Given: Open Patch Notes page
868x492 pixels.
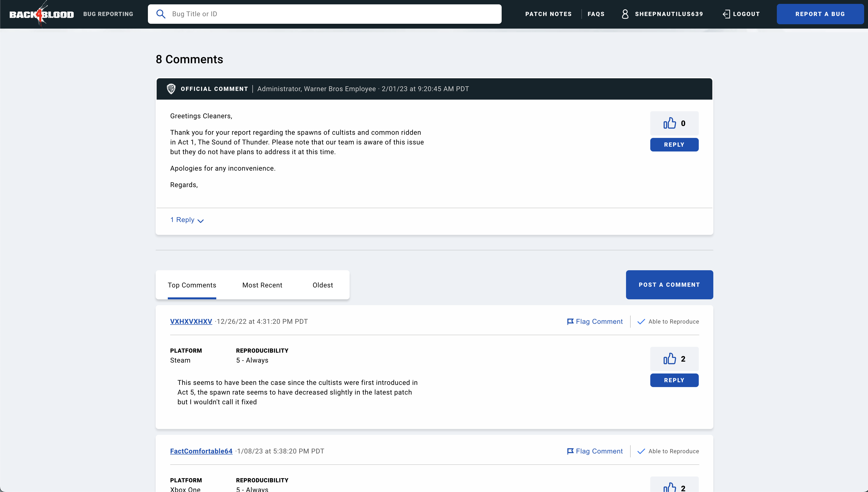Looking at the screenshot, I should [548, 14].
